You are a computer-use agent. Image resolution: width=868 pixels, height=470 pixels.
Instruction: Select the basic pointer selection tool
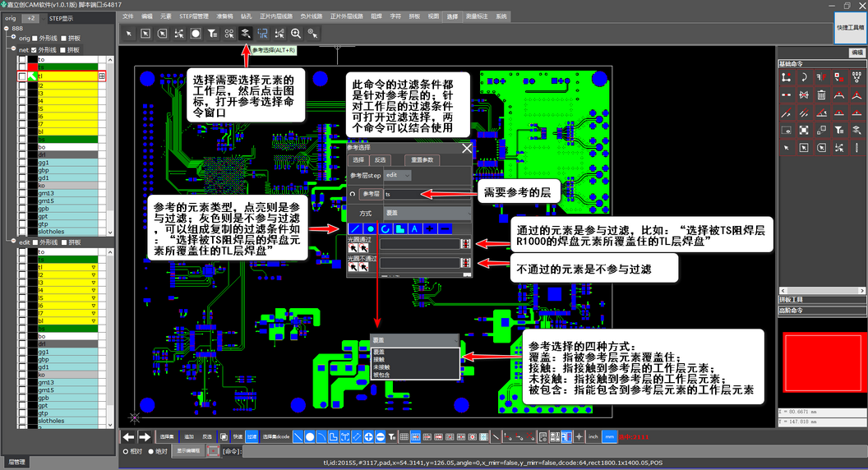coord(129,34)
